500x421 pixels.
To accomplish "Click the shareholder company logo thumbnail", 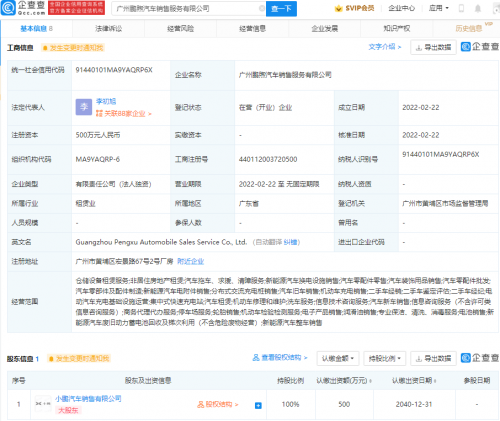I will [x=43, y=404].
